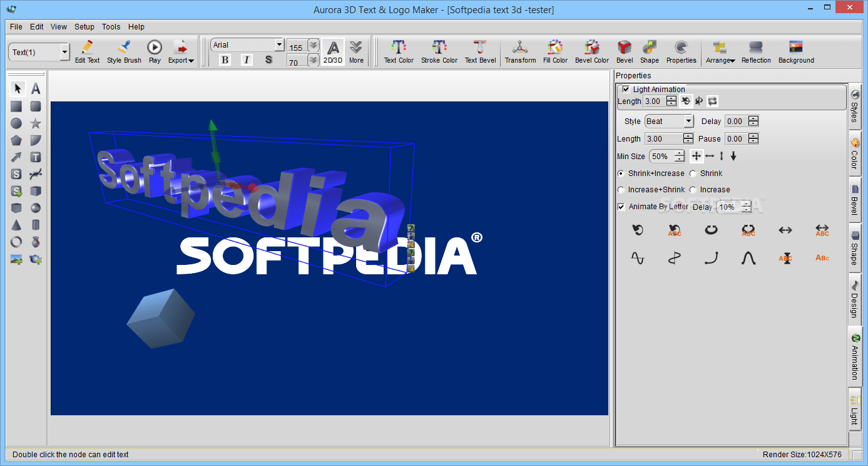Open the Style Brush tool

tap(124, 51)
